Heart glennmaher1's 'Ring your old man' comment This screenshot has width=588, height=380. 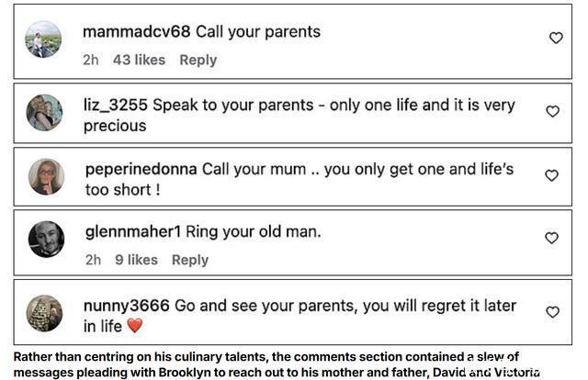pos(551,238)
